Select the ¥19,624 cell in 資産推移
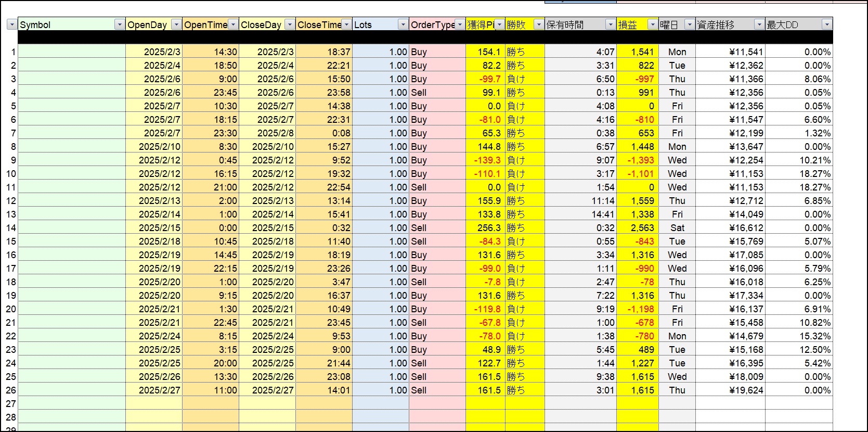 tap(730, 390)
